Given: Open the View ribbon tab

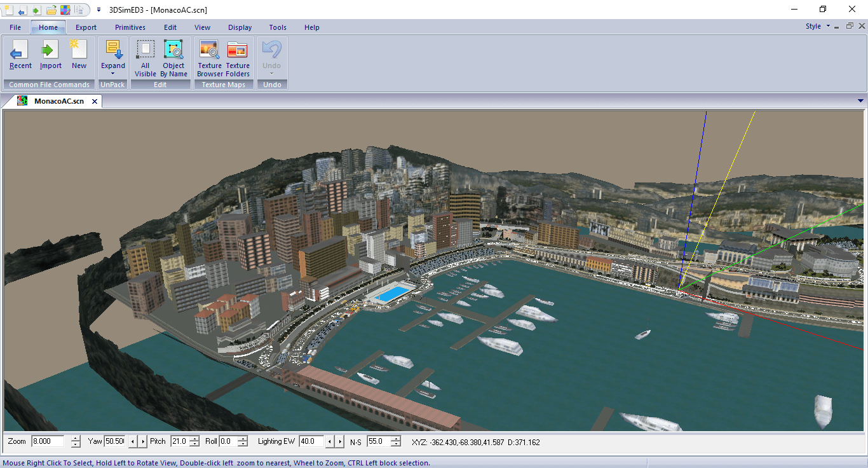Looking at the screenshot, I should click(x=203, y=27).
